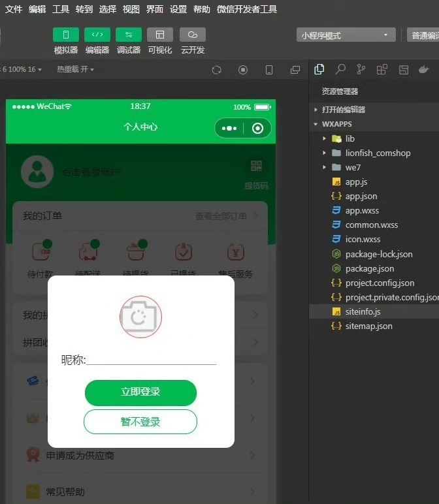Open the 云开发 cloud development console

pos(193,35)
